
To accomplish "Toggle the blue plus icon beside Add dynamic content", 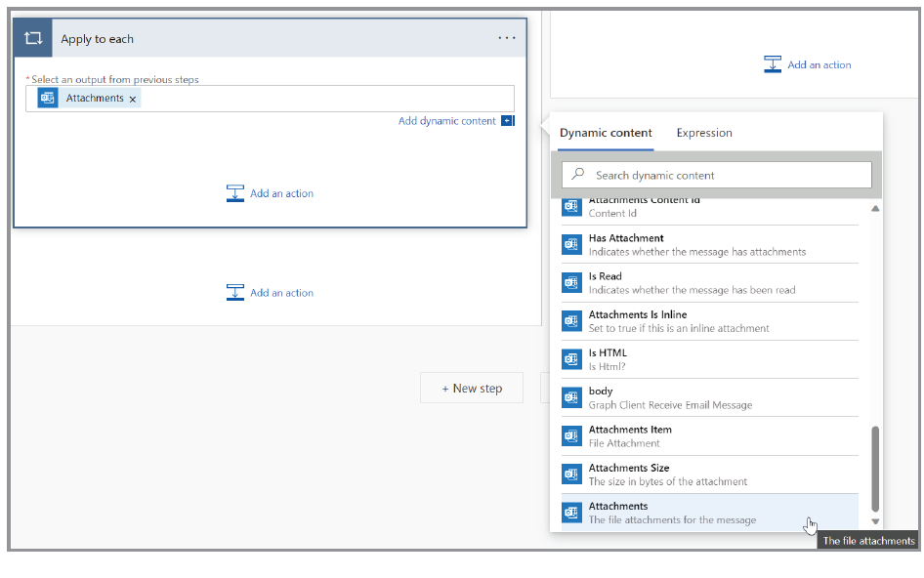I will click(507, 121).
